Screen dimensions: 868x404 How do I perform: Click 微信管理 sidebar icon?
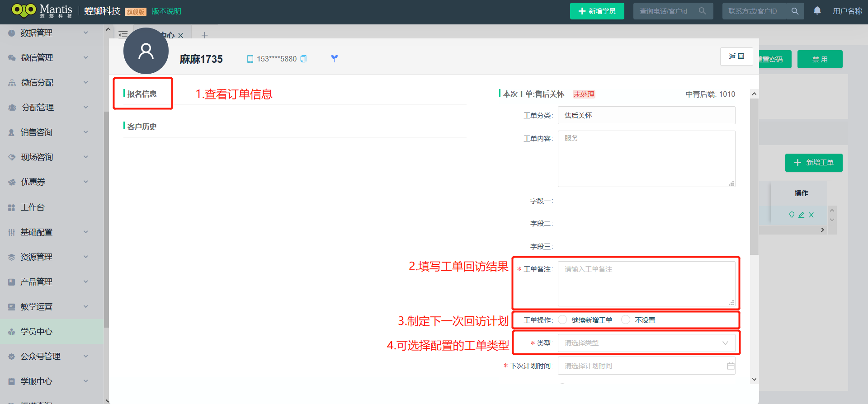click(12, 58)
